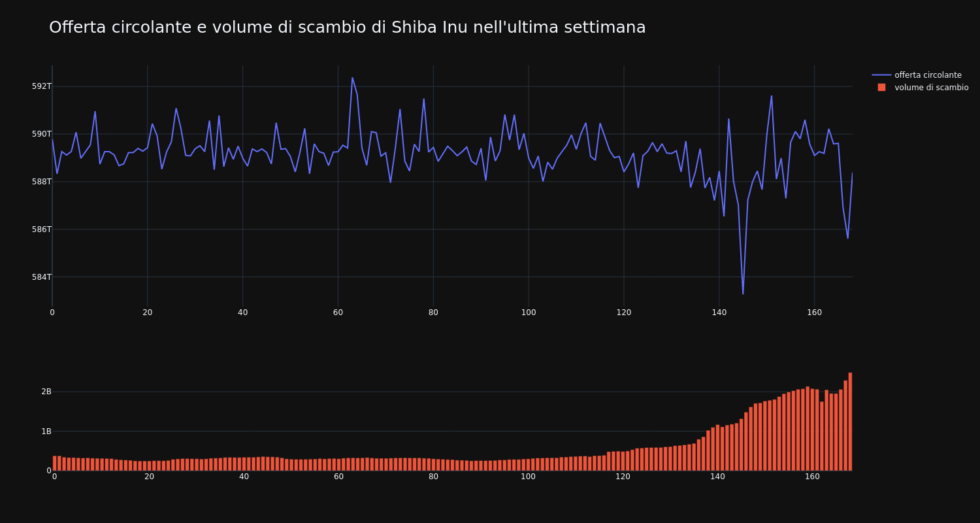The width and height of the screenshot is (980, 523).
Task: Click the 592T y-axis label
Action: [x=41, y=86]
